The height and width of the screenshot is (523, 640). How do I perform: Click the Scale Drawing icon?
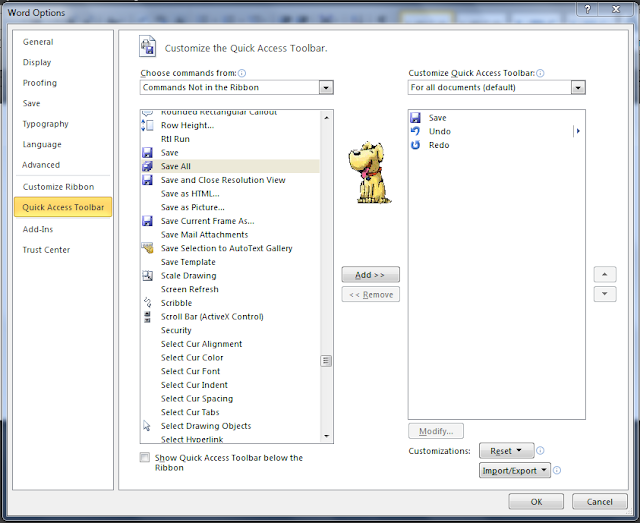[x=147, y=276]
